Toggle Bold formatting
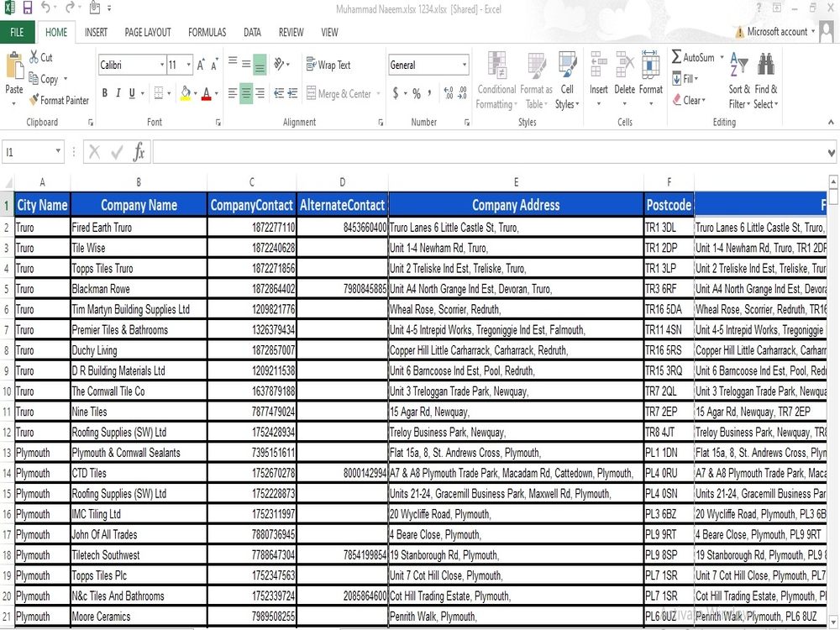Screen dimensions: 840x630 (104, 93)
